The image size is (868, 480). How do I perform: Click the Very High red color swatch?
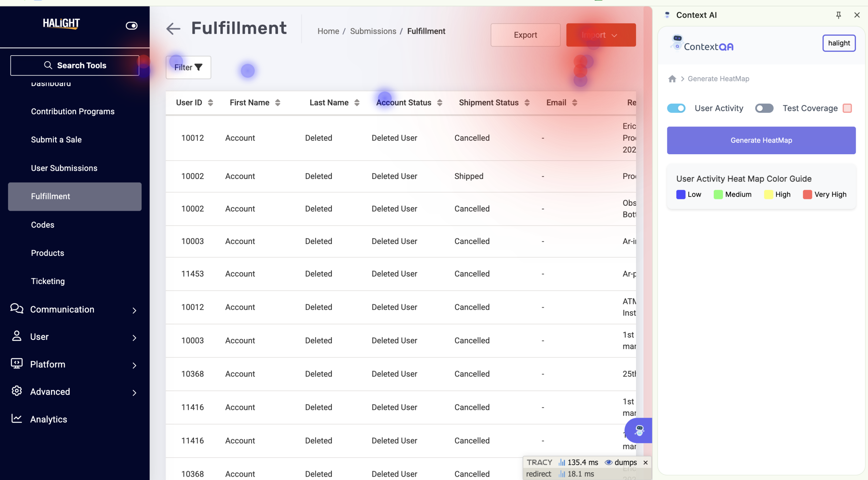807,194
